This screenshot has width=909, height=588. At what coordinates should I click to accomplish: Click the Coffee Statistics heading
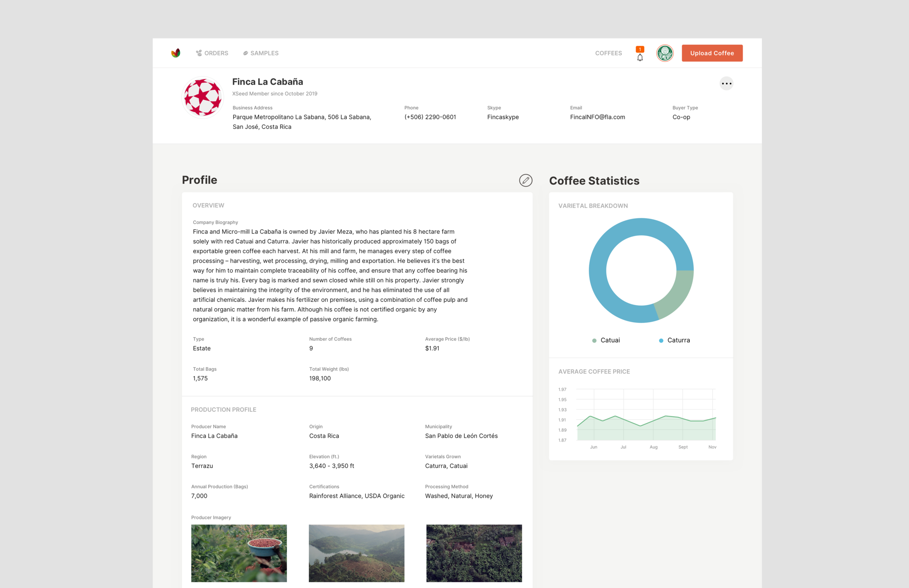(594, 181)
